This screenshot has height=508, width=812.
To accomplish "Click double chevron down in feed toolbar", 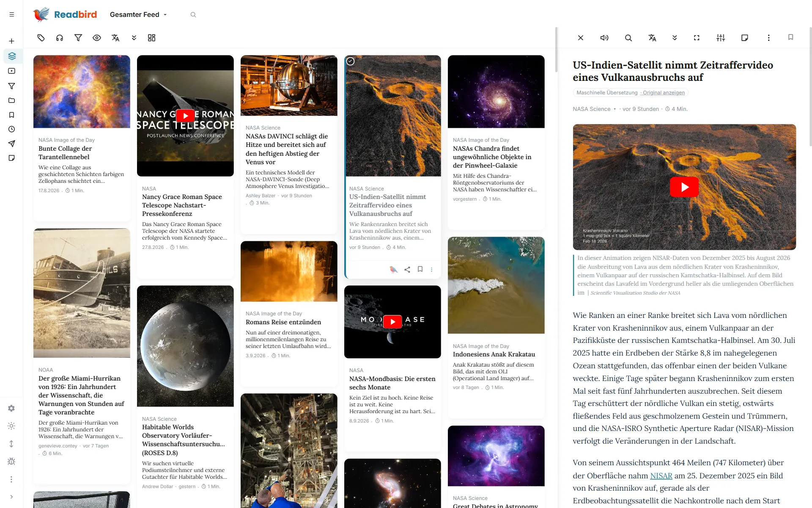I will point(134,38).
